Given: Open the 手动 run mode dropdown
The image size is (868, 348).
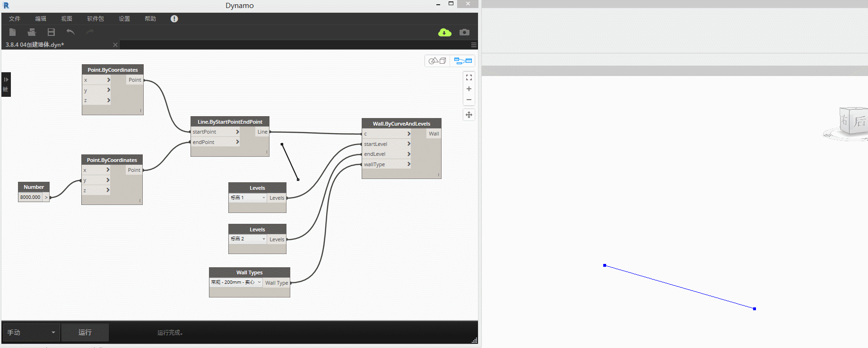Looking at the screenshot, I should pyautogui.click(x=32, y=332).
